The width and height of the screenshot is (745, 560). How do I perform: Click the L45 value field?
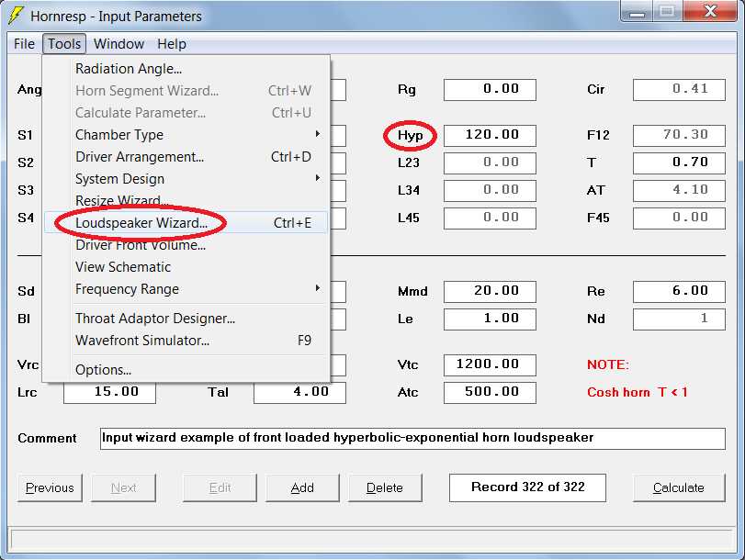tap(490, 218)
